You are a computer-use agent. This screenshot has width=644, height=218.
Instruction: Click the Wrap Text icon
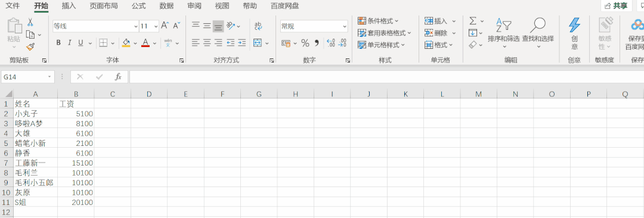258,26
